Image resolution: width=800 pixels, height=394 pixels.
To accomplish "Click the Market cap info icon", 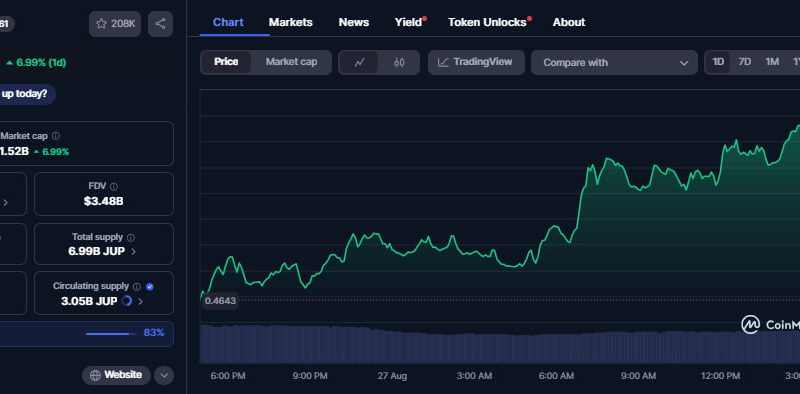I will (x=56, y=136).
